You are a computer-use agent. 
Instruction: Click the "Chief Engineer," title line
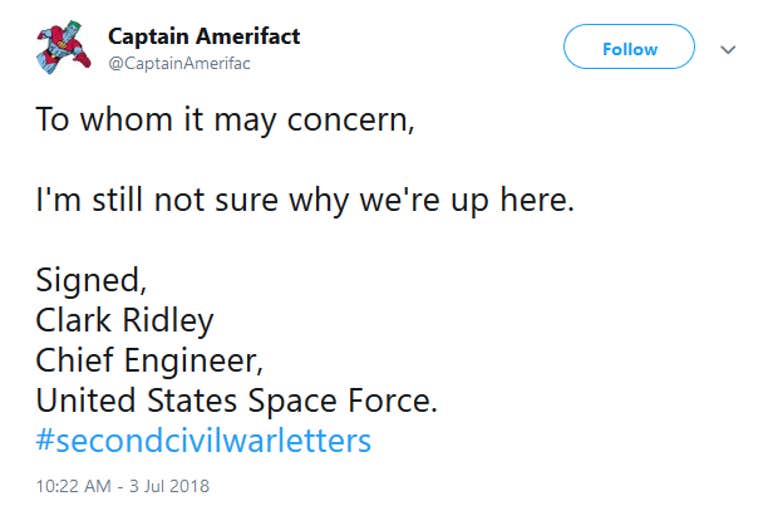(149, 361)
